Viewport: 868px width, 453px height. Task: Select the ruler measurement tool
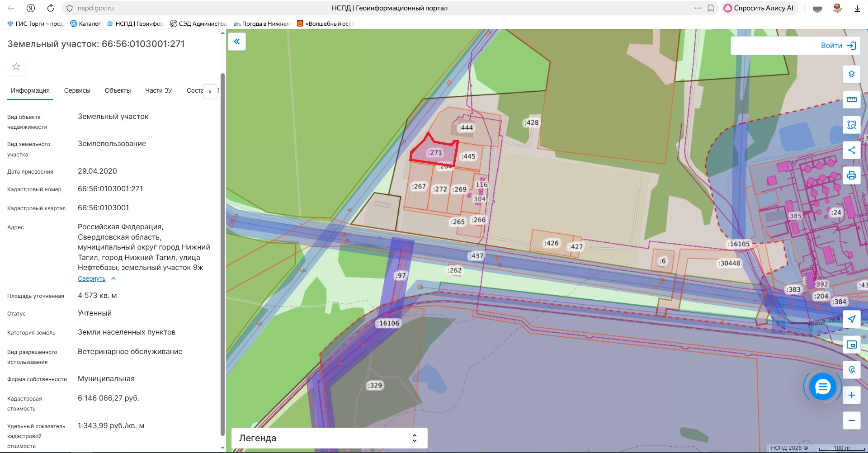851,99
